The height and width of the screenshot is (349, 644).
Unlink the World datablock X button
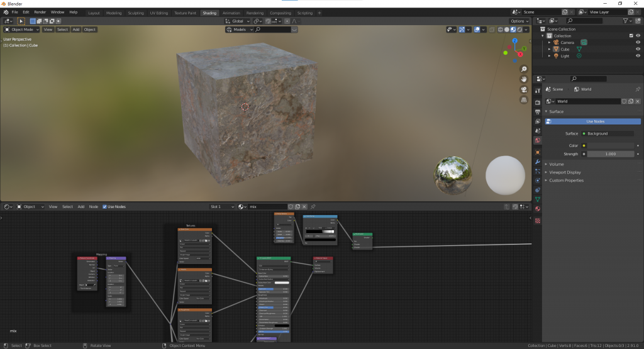tap(638, 101)
